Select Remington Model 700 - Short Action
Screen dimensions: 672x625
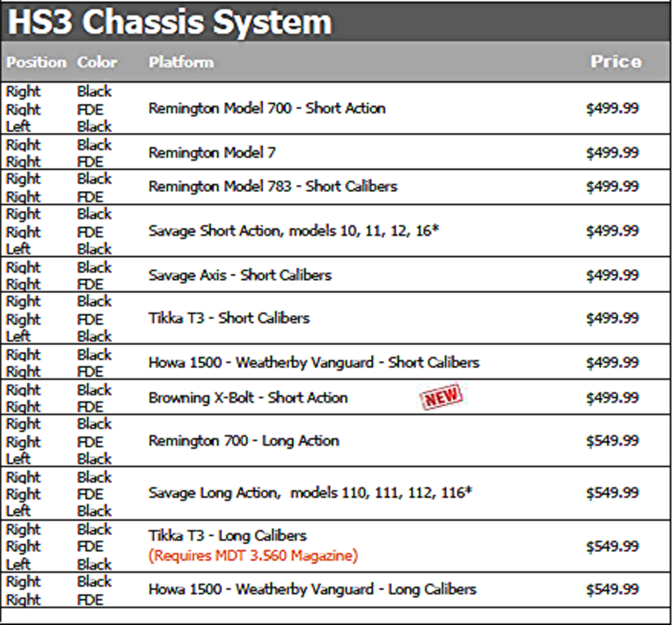click(x=267, y=108)
